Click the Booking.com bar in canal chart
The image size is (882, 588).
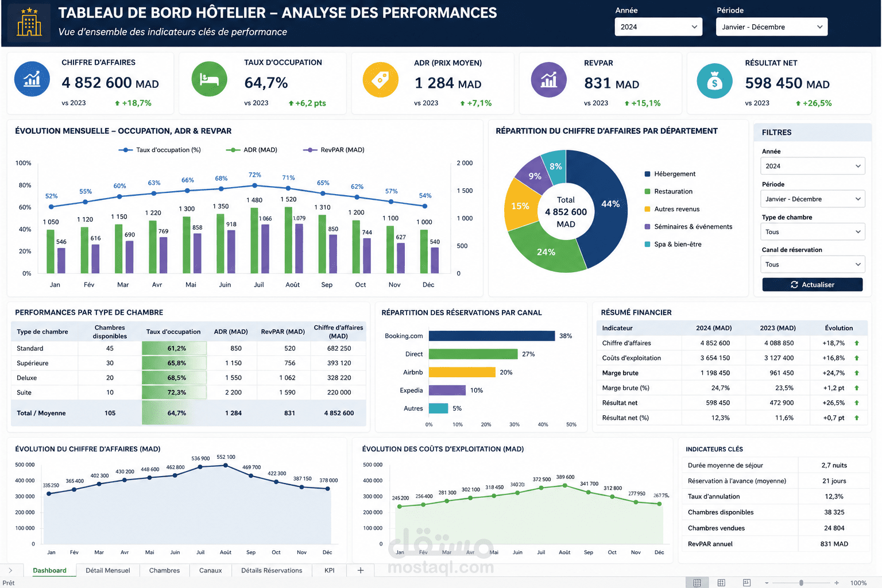[492, 336]
